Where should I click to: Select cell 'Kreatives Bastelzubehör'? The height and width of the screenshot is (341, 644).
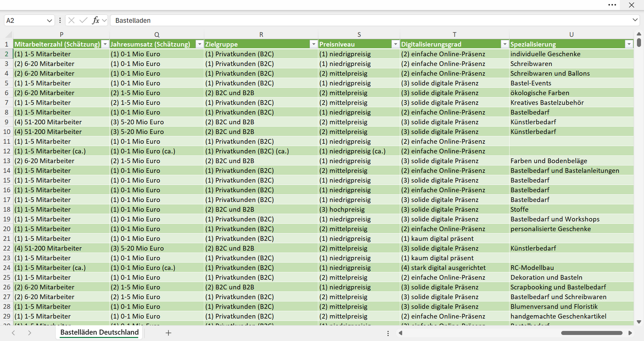click(571, 102)
